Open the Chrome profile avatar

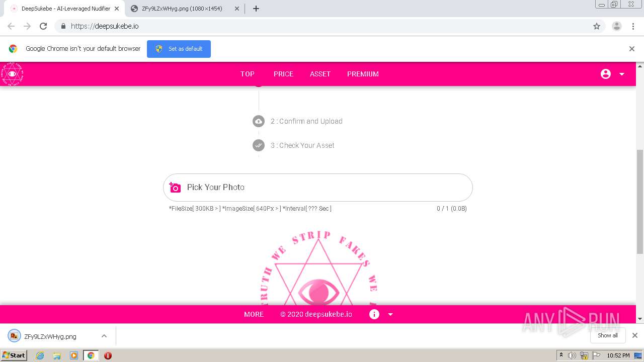(x=617, y=26)
